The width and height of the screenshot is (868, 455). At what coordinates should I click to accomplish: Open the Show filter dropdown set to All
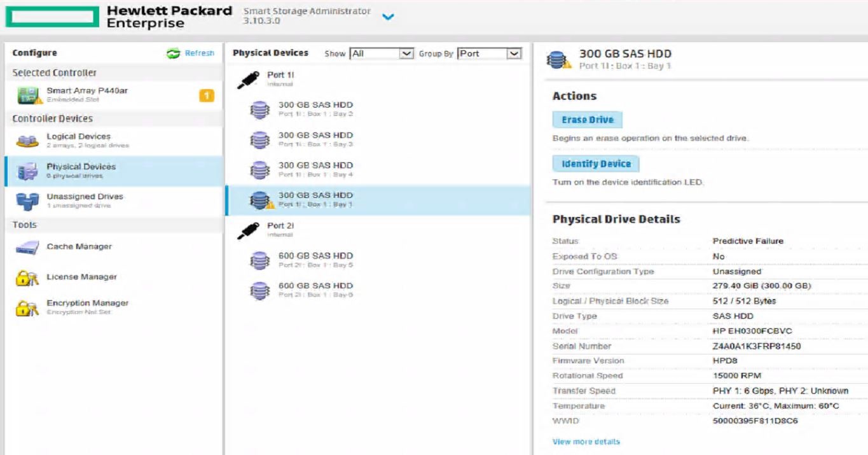click(382, 54)
